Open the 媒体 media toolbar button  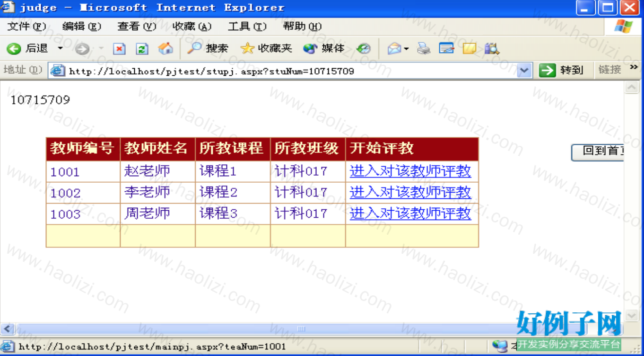pyautogui.click(x=323, y=48)
